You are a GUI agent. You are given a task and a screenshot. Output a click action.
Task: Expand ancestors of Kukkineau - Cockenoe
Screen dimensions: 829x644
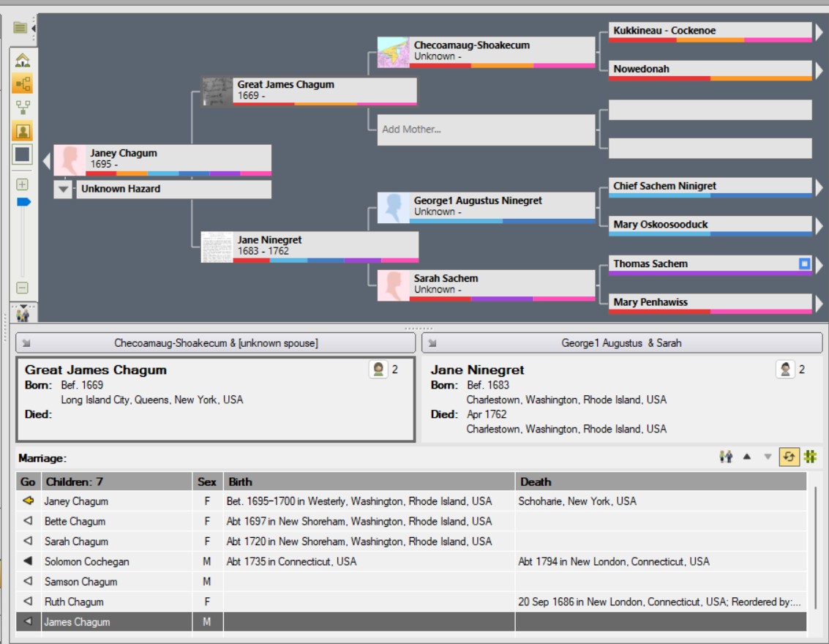pos(819,31)
